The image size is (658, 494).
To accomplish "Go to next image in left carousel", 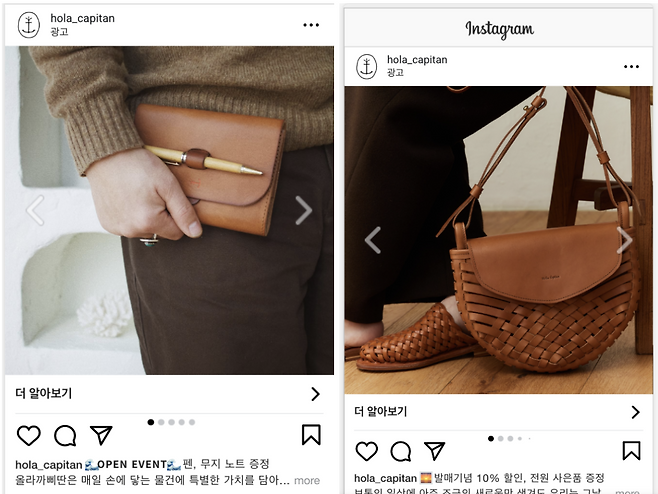I will 303,210.
